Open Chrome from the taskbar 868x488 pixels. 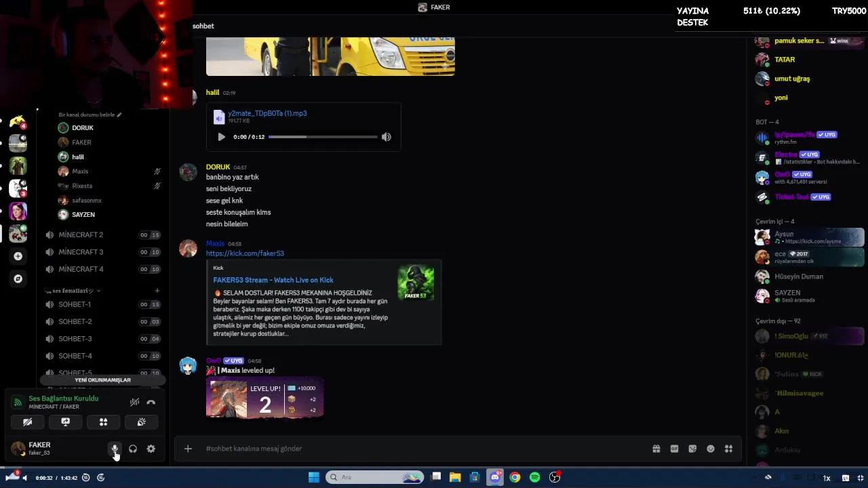[515, 477]
